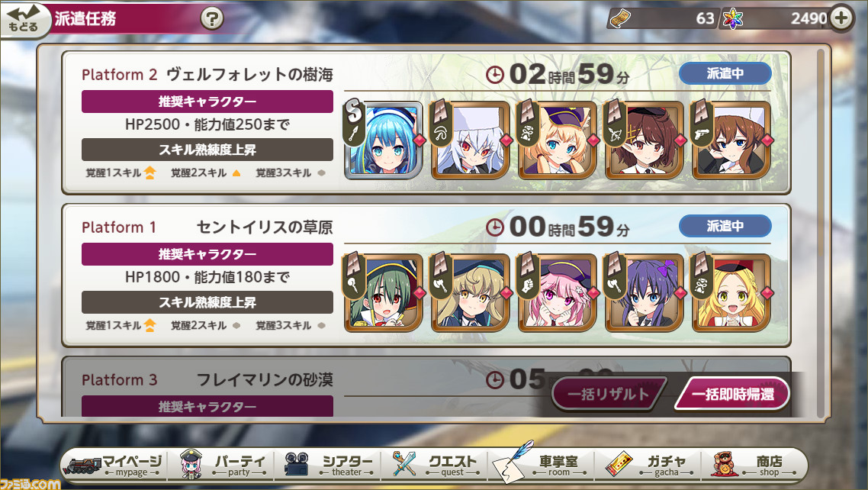Select the クエスト crossed swords icon

point(434,464)
